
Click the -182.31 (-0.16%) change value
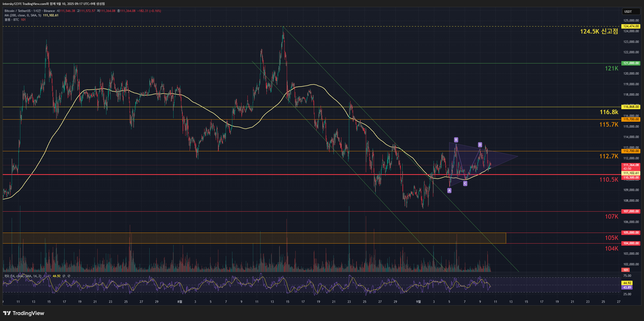(149, 11)
